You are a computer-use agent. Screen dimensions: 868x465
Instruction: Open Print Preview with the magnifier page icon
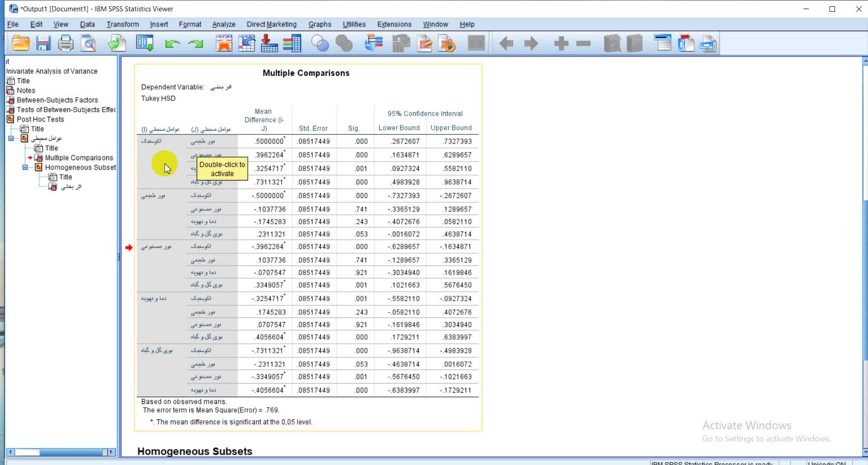[89, 44]
